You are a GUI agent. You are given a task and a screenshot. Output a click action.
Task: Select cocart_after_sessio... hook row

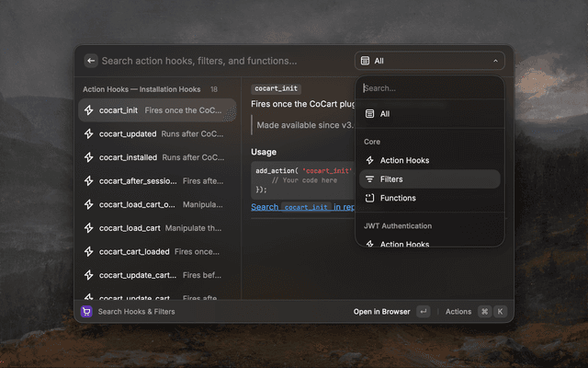[x=157, y=181]
